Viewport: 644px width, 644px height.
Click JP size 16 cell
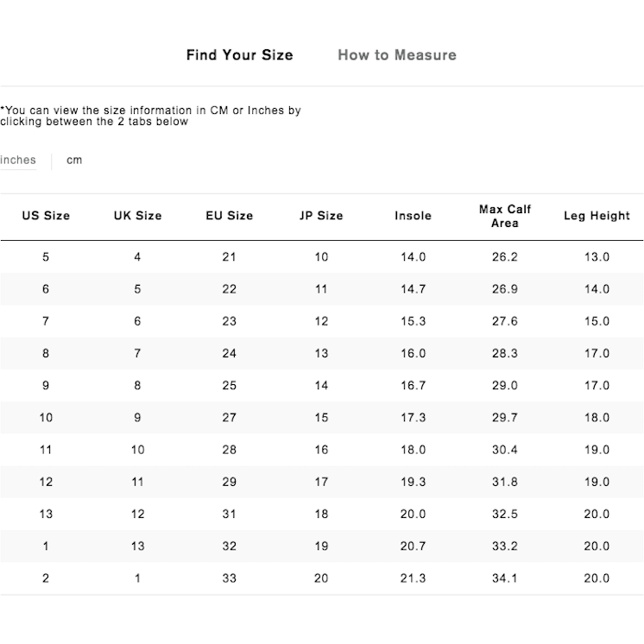coord(321,450)
